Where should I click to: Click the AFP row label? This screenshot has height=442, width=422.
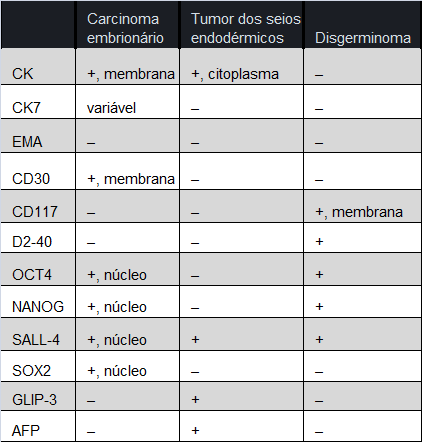tap(26, 431)
